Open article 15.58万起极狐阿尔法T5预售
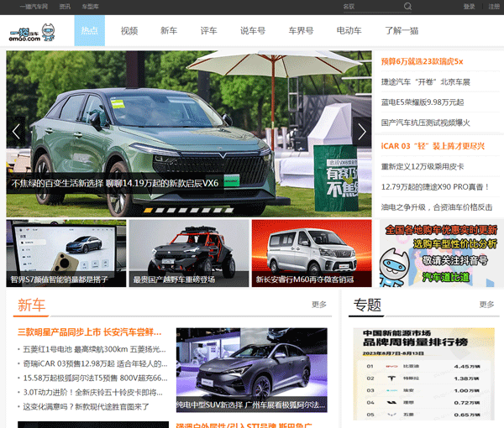The height and width of the screenshot is (428, 504). (95, 378)
